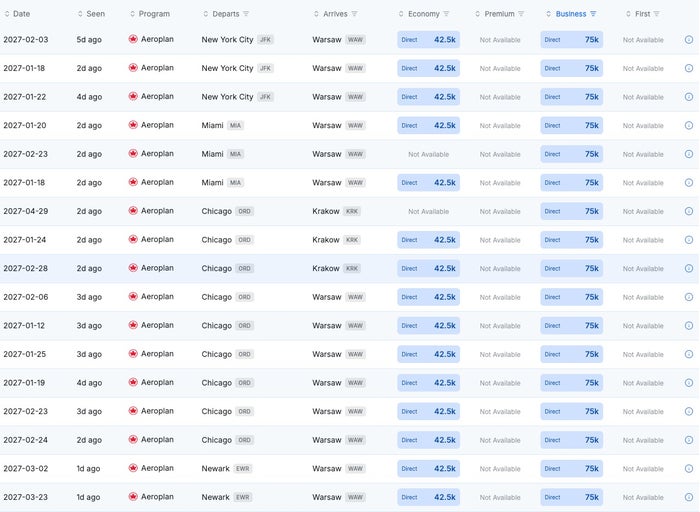This screenshot has height=512, width=700.
Task: Click Premium 'Not Available' on 2027-01-19
Action: pyautogui.click(x=500, y=383)
